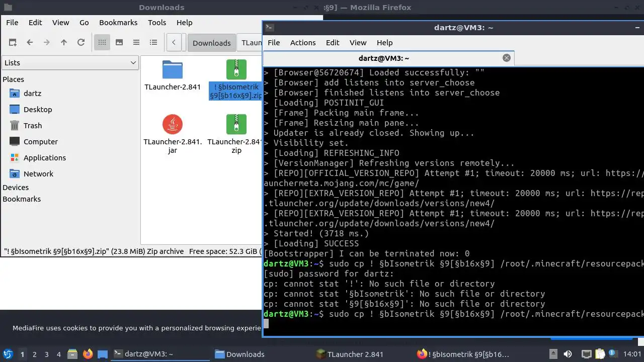This screenshot has height=362, width=644.
Task: Go up to the parent folder
Action: pos(64,43)
